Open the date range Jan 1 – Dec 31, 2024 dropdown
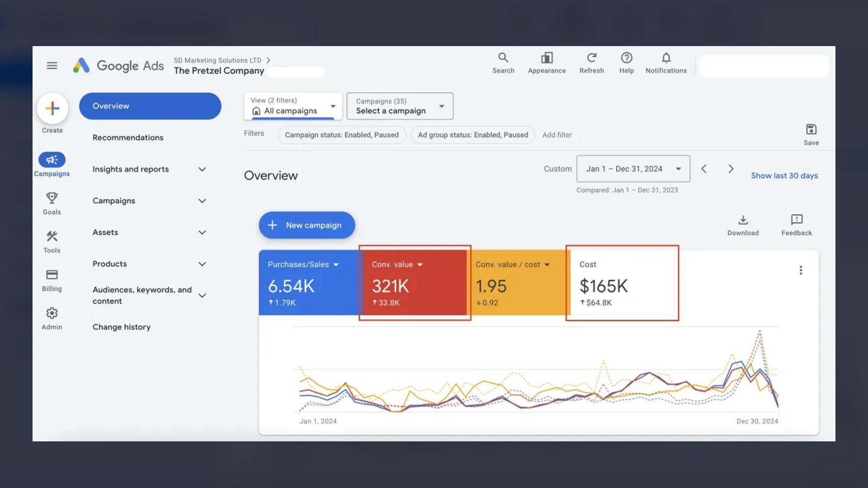This screenshot has height=488, width=868. click(633, 169)
